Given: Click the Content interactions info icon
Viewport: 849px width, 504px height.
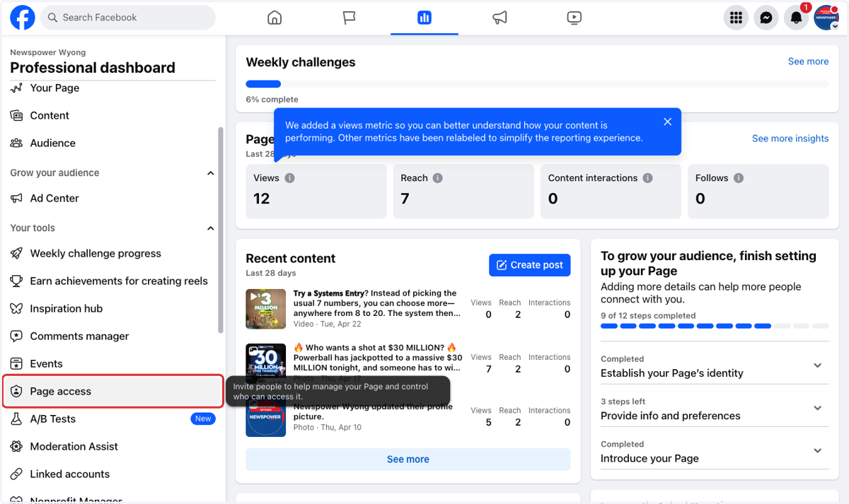Looking at the screenshot, I should pos(647,178).
